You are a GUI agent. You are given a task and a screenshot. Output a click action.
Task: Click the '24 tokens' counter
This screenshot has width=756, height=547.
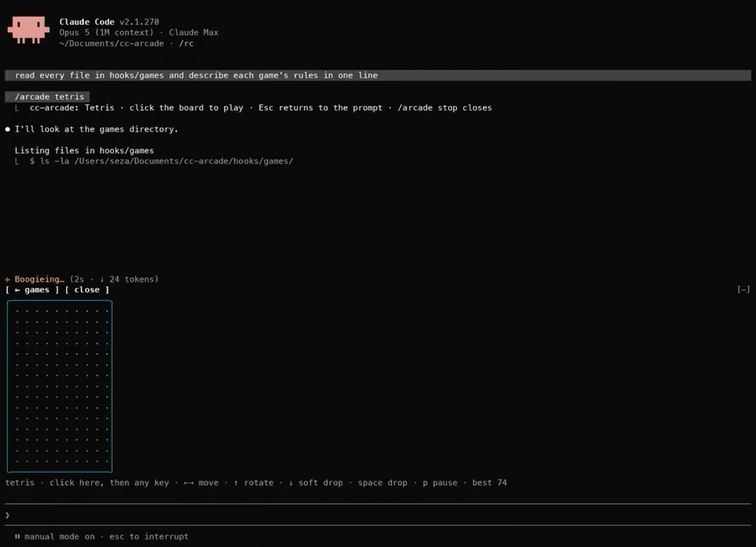pyautogui.click(x=132, y=279)
